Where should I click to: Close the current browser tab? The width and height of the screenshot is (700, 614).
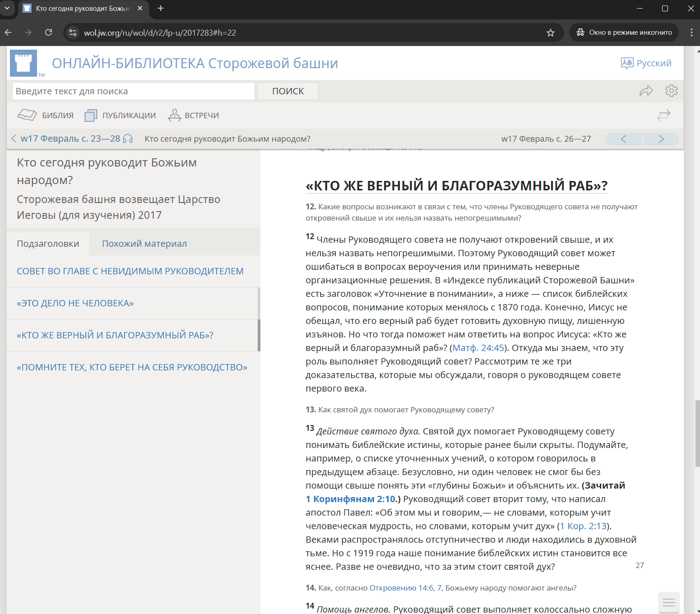(140, 8)
